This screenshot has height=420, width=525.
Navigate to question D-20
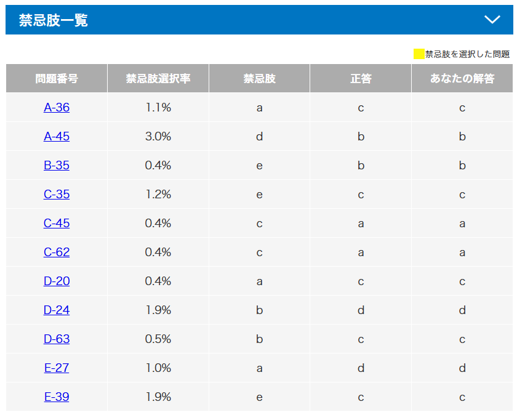point(57,281)
